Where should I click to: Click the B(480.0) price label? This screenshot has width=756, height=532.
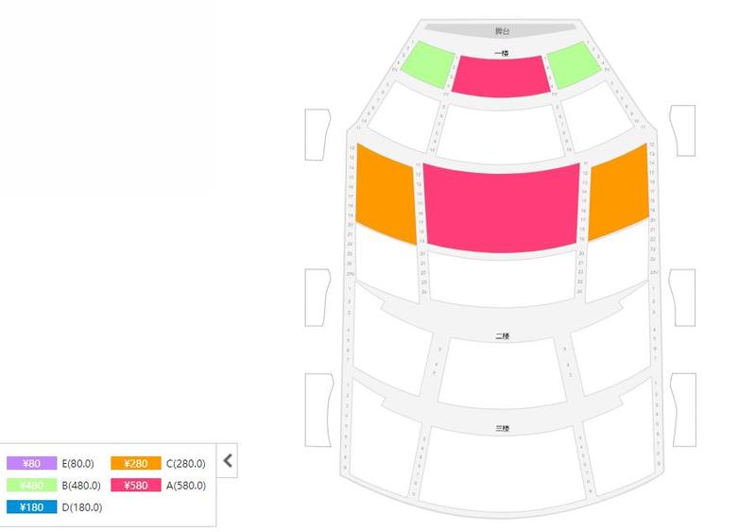pos(80,486)
